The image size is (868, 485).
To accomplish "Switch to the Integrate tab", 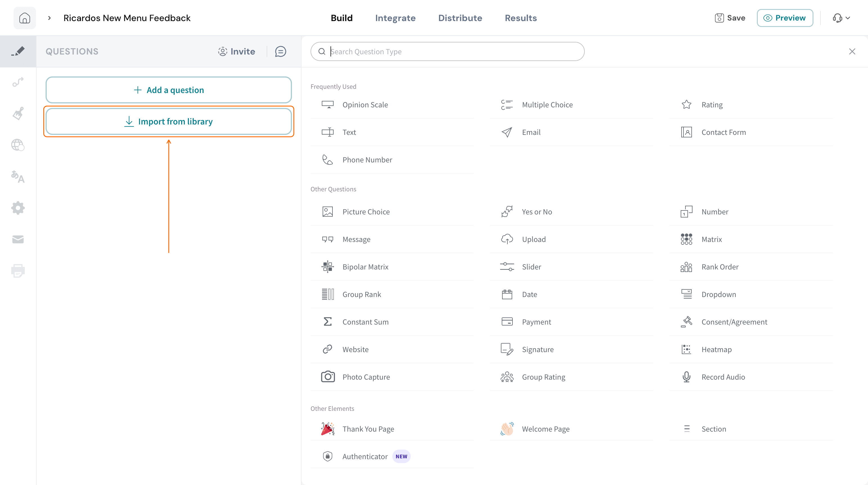I will click(395, 18).
